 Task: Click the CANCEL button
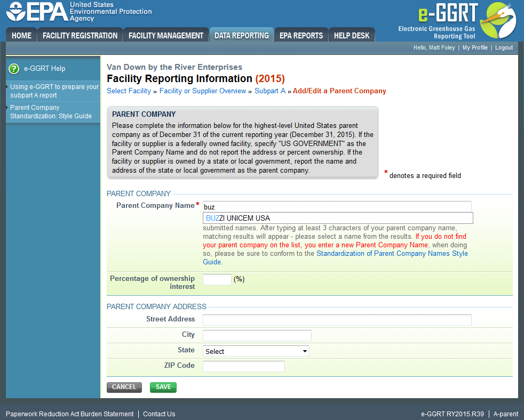pos(124,387)
